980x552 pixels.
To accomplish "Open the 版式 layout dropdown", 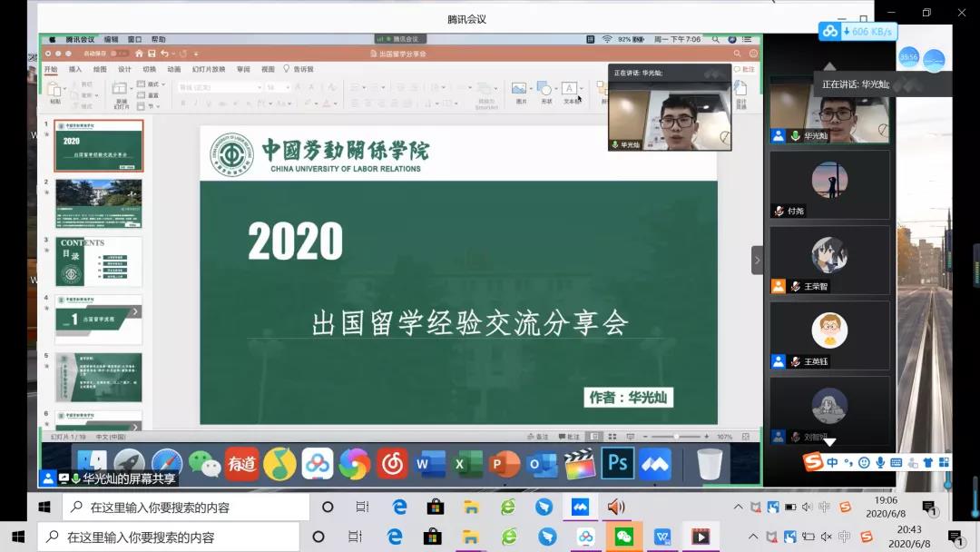I will point(151,84).
